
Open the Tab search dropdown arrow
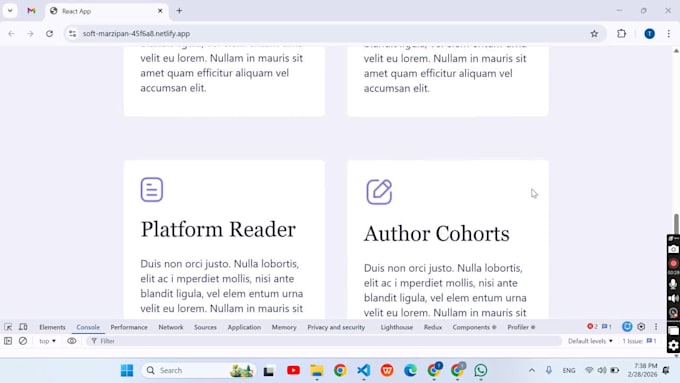(10, 11)
